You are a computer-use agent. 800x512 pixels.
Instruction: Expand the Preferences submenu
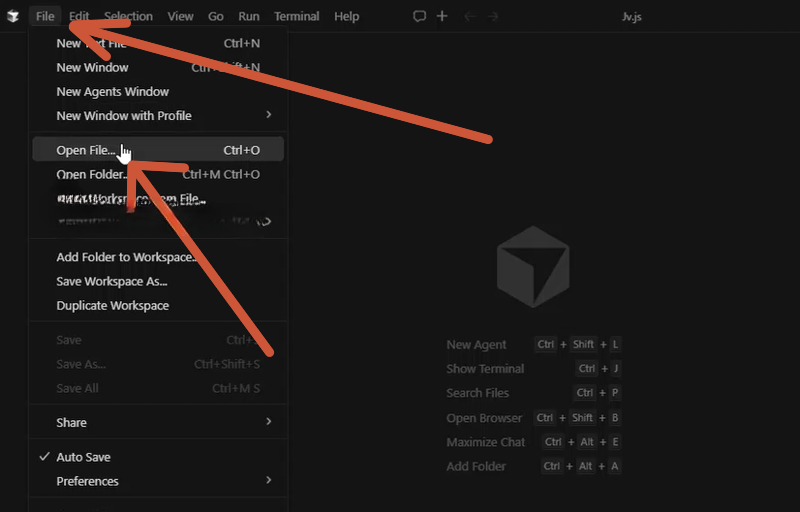point(158,481)
